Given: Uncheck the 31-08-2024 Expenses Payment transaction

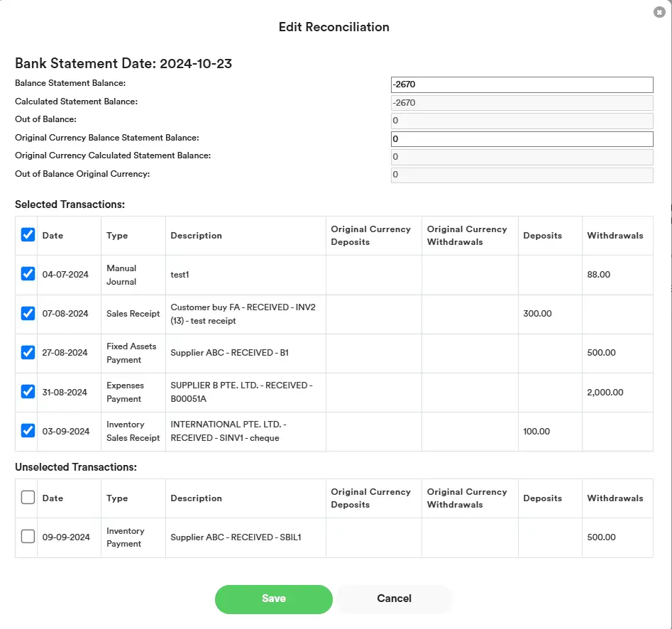Looking at the screenshot, I should pyautogui.click(x=26, y=391).
